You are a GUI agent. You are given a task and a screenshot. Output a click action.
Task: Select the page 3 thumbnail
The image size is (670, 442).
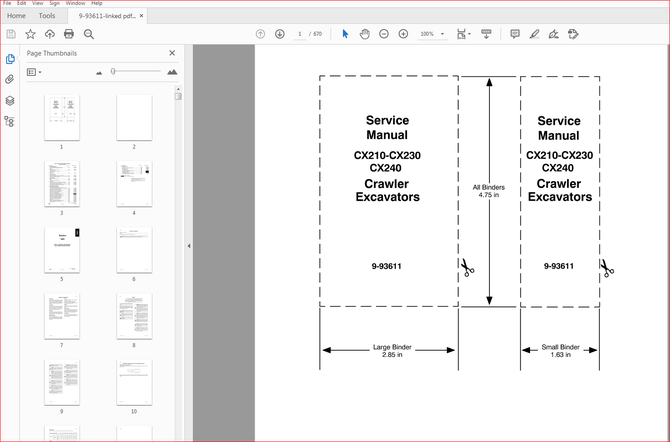pyautogui.click(x=62, y=184)
